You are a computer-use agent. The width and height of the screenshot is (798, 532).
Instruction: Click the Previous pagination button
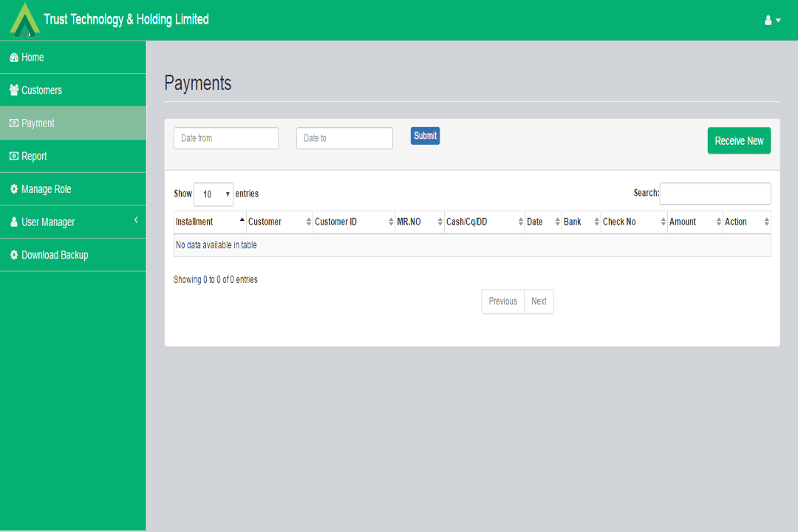(x=502, y=301)
